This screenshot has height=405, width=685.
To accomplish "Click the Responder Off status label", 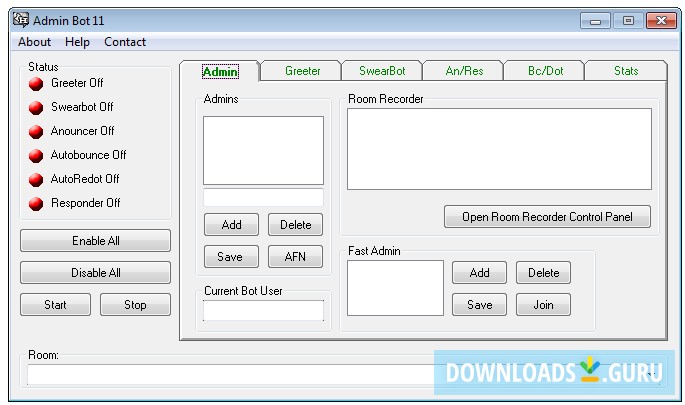I will [x=86, y=203].
